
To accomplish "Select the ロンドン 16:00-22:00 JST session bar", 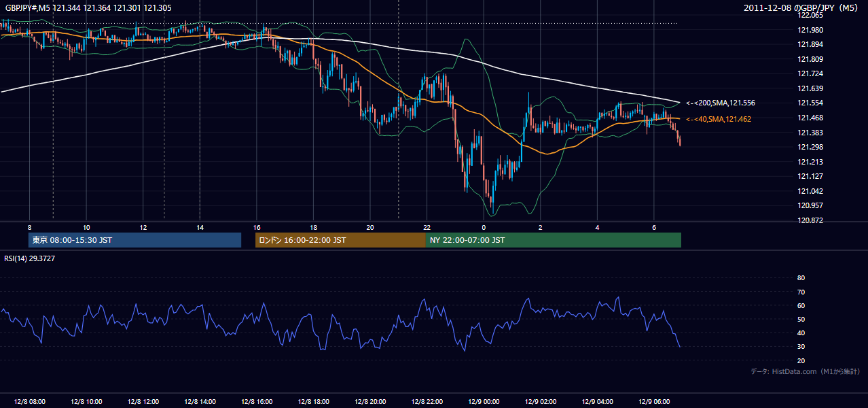I will pyautogui.click(x=340, y=240).
